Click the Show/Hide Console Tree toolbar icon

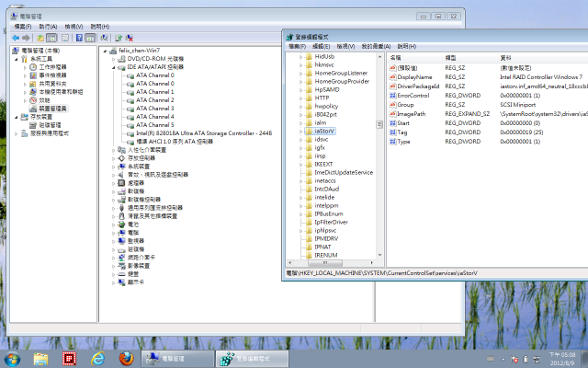(51, 38)
